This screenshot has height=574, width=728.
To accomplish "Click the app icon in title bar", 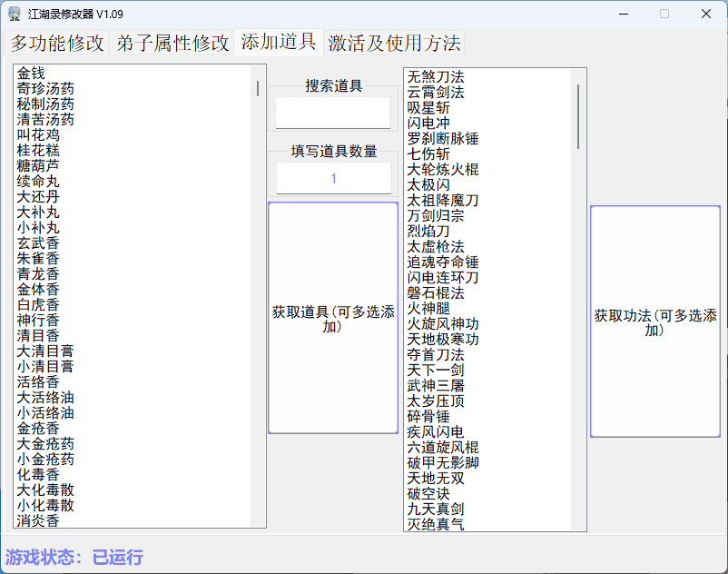I will click(x=15, y=14).
